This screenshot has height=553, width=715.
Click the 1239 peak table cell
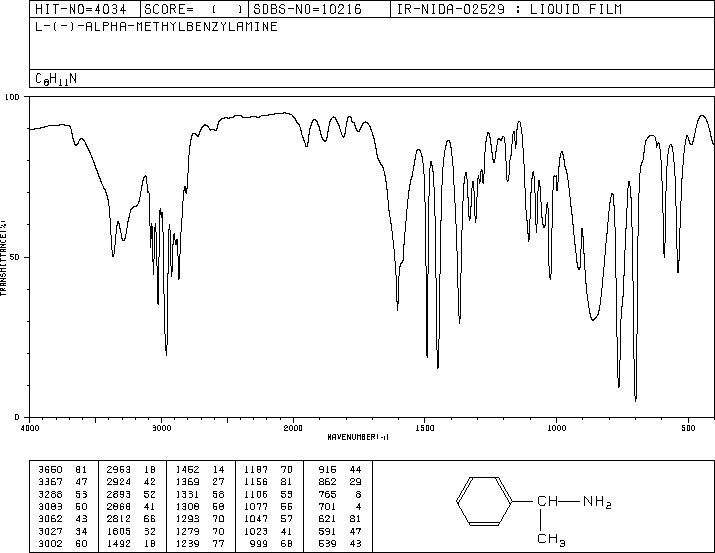187,544
